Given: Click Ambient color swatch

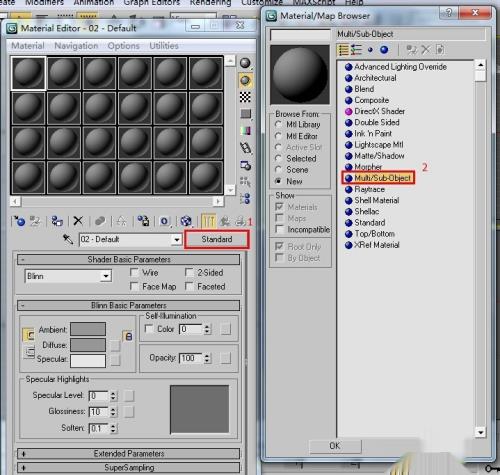Looking at the screenshot, I should click(x=88, y=329).
